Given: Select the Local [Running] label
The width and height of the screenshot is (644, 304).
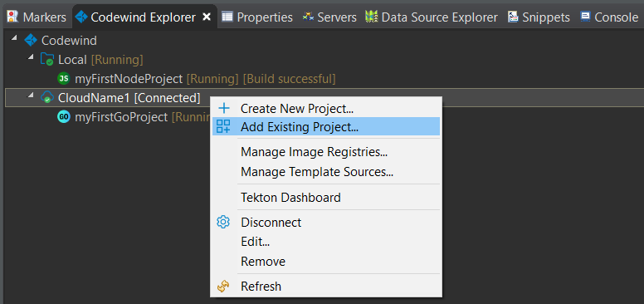Looking at the screenshot, I should [x=100, y=60].
